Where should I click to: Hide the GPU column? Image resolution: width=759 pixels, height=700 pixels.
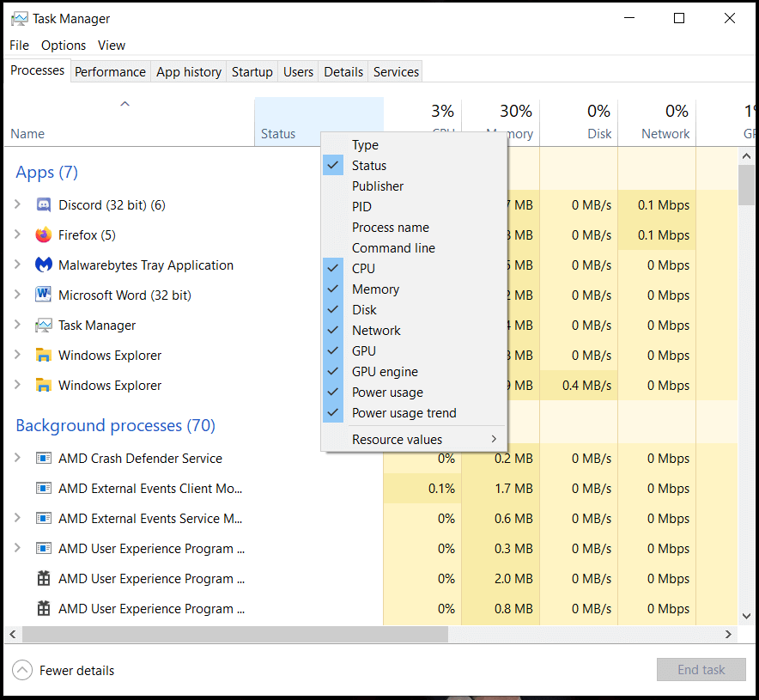[414, 351]
